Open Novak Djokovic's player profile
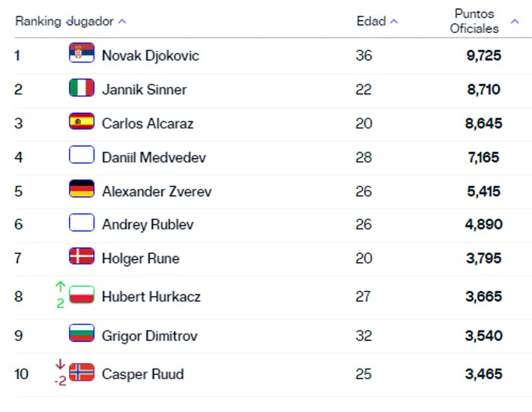Image resolution: width=532 pixels, height=412 pixels. coord(151,56)
